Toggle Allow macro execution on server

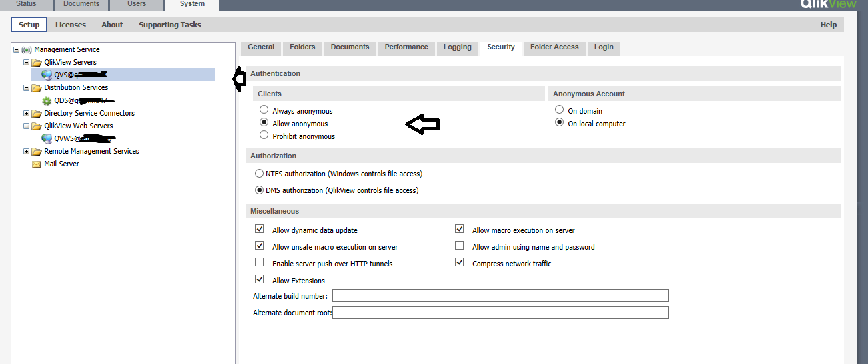[x=459, y=229]
